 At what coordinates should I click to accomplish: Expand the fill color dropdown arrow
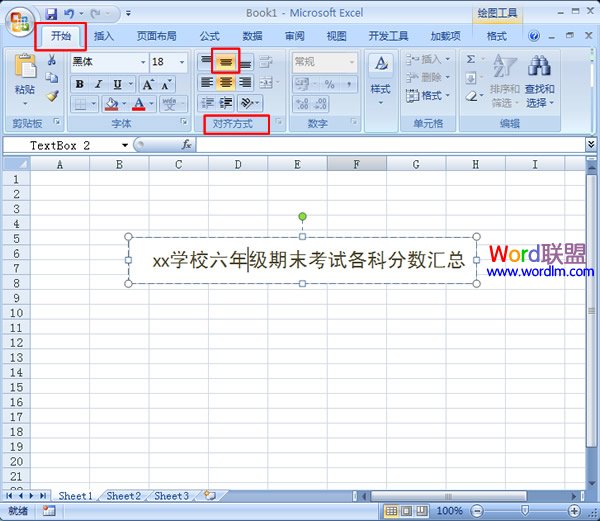coord(124,104)
